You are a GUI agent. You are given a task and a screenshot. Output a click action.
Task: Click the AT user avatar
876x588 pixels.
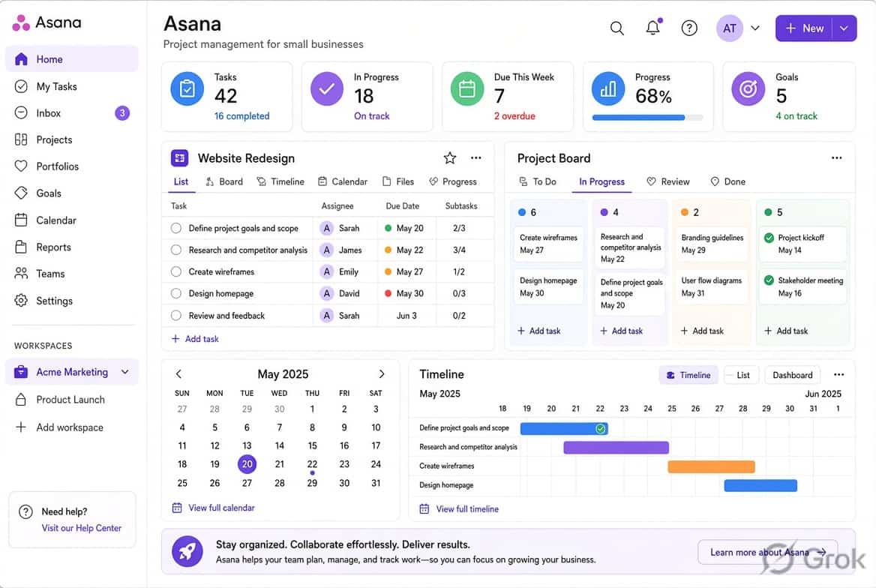pyautogui.click(x=730, y=28)
